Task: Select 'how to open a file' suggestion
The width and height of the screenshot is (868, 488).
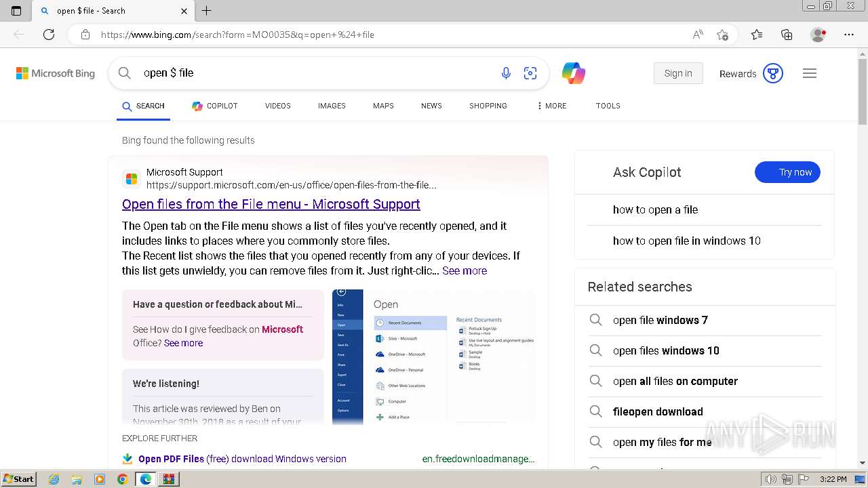Action: click(656, 209)
